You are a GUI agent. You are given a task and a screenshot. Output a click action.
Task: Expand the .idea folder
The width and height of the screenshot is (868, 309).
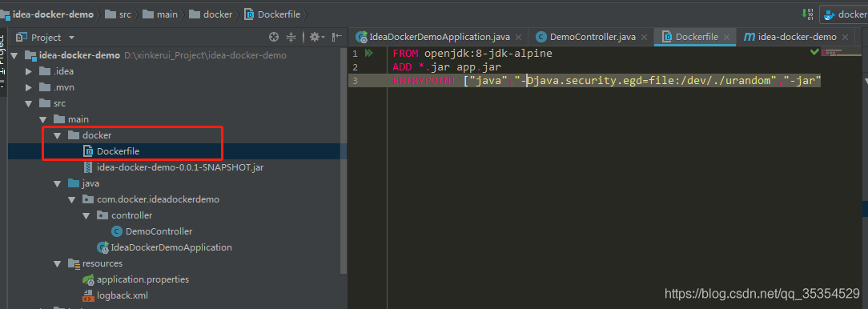coord(29,71)
